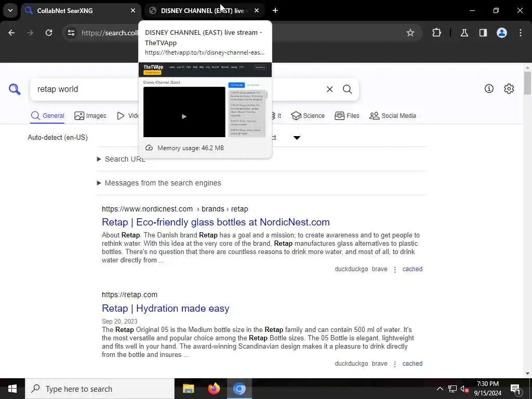Select the General search category
Viewport: 532px width, 399px height.
coord(47,116)
